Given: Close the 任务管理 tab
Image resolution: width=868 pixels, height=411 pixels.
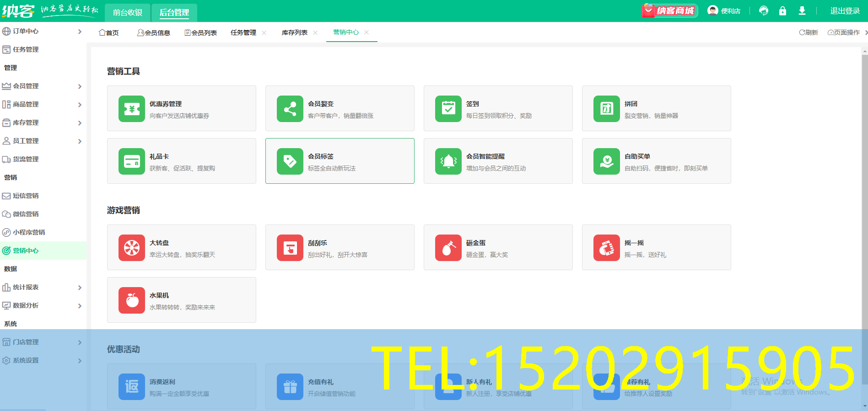Looking at the screenshot, I should click(264, 32).
